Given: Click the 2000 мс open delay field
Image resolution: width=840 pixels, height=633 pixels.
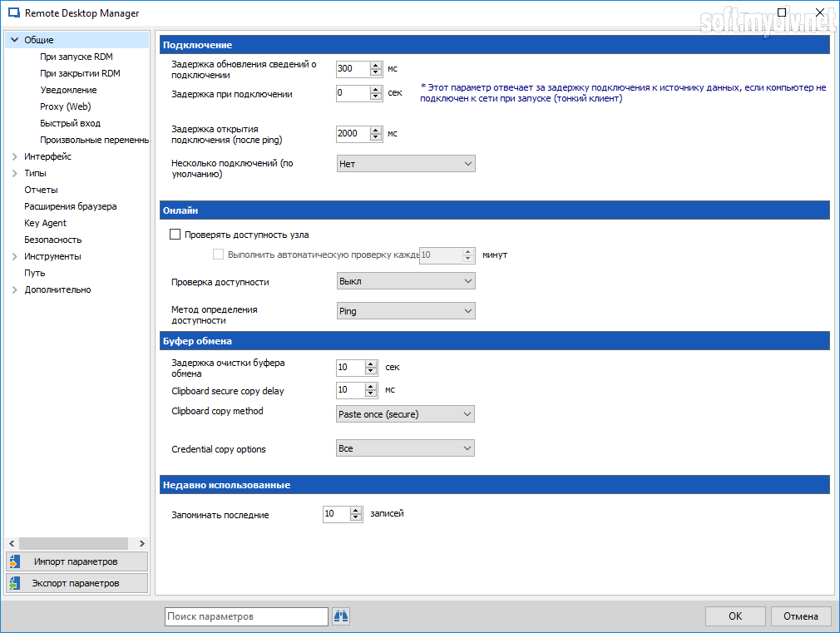Looking at the screenshot, I should point(353,133).
